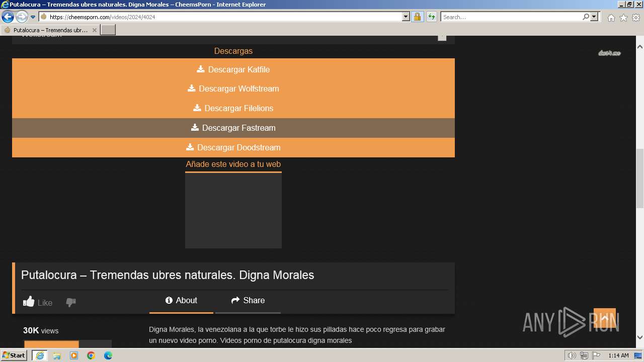The width and height of the screenshot is (644, 362).
Task: Open the Windows Start menu
Action: pyautogui.click(x=14, y=355)
